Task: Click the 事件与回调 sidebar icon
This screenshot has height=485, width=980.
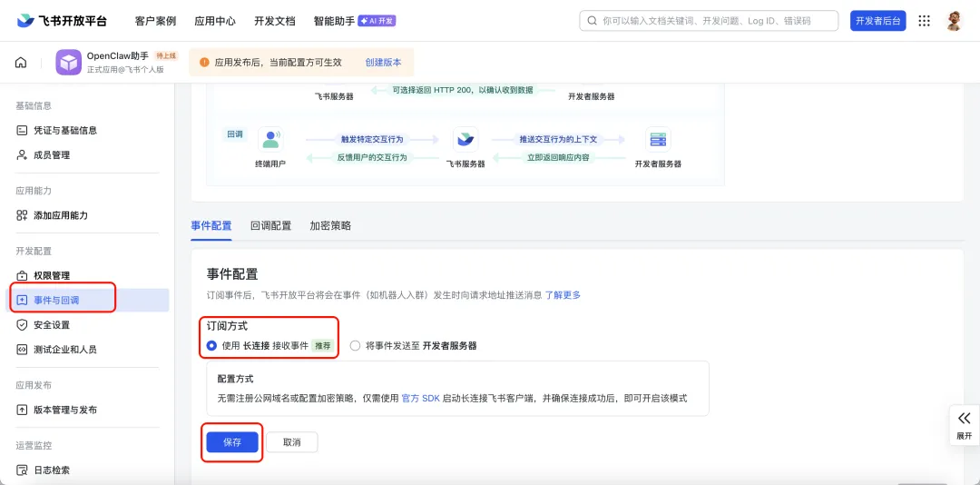Action: (22, 301)
